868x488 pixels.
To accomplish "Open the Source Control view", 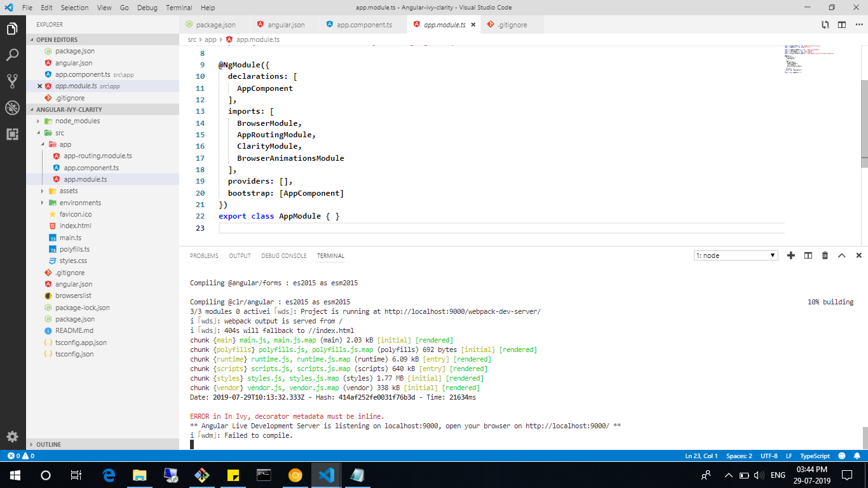I will point(12,81).
